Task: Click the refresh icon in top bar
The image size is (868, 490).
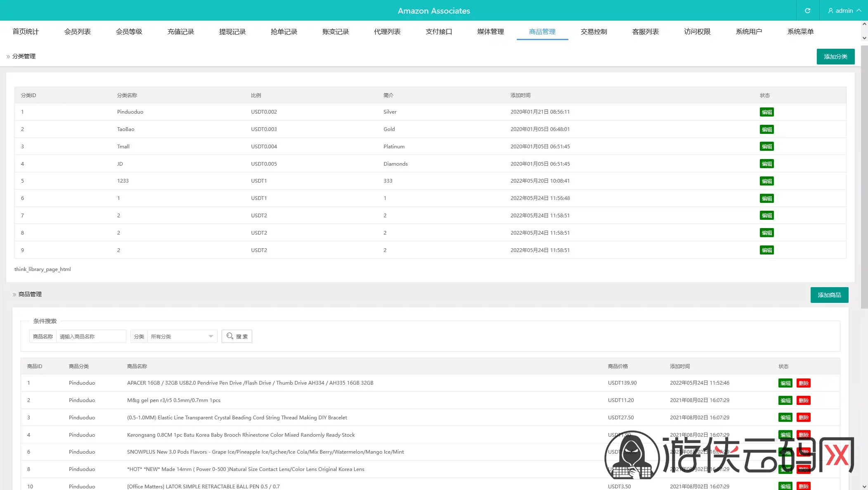Action: (807, 11)
